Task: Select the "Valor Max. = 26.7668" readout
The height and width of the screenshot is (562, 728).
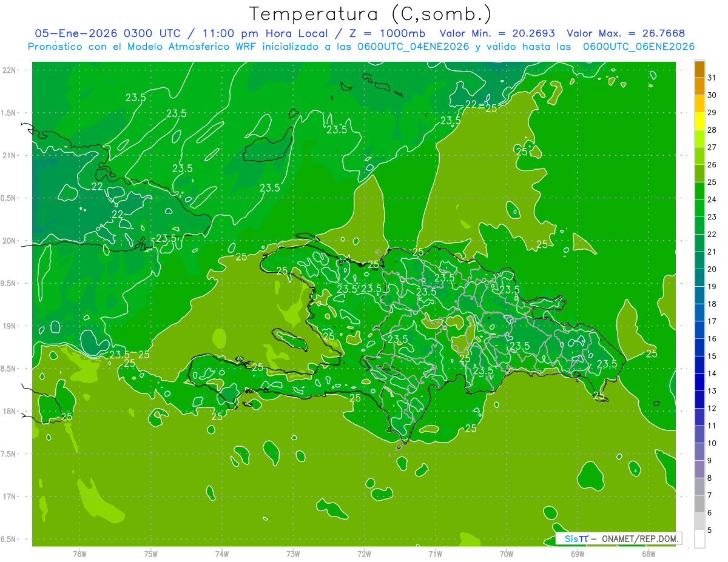Action: click(x=627, y=34)
